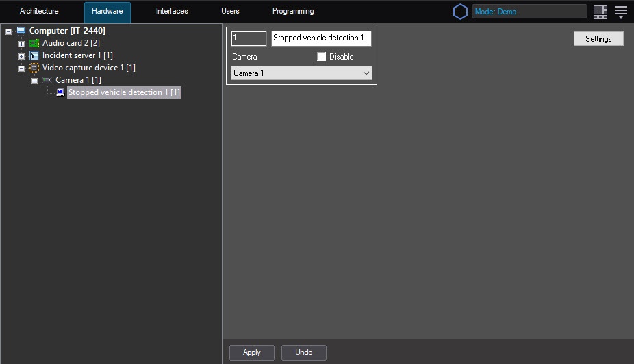The image size is (634, 364).
Task: Click the Settings button
Action: pyautogui.click(x=598, y=39)
